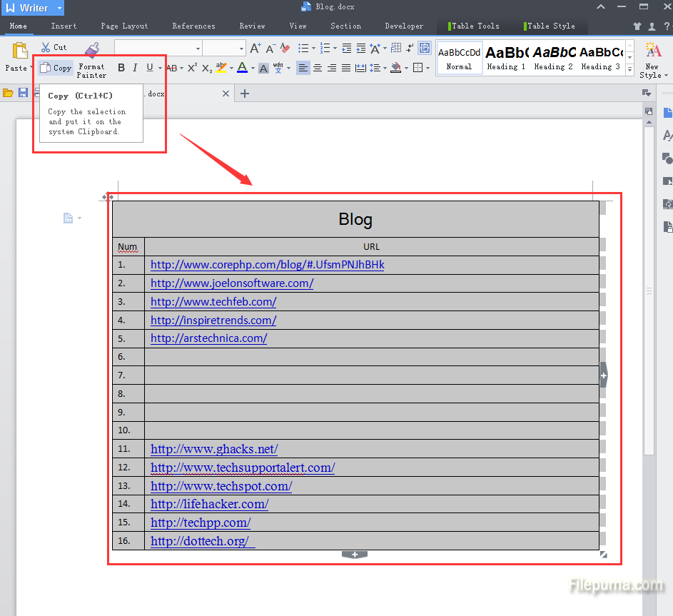Select the Format Painter brush

(91, 50)
